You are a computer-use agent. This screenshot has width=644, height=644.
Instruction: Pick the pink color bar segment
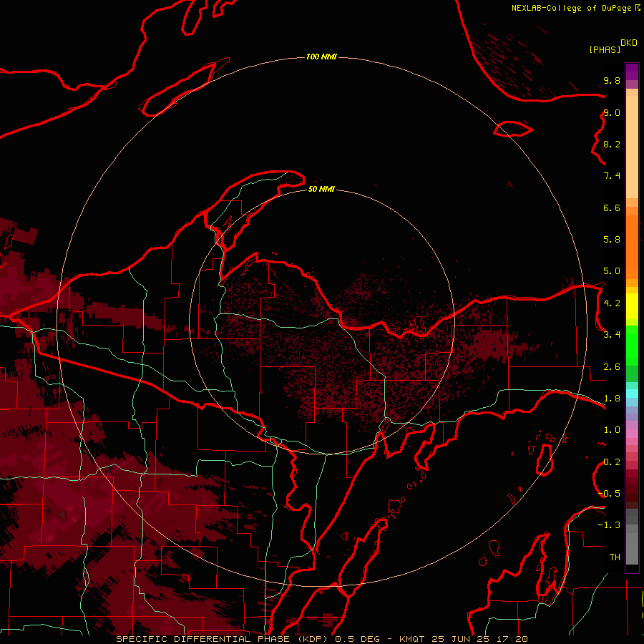(632, 434)
